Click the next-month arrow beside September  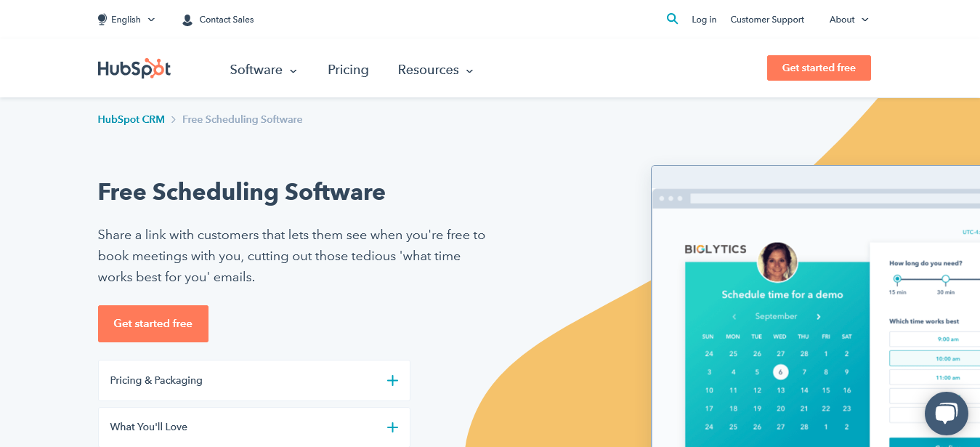click(818, 316)
